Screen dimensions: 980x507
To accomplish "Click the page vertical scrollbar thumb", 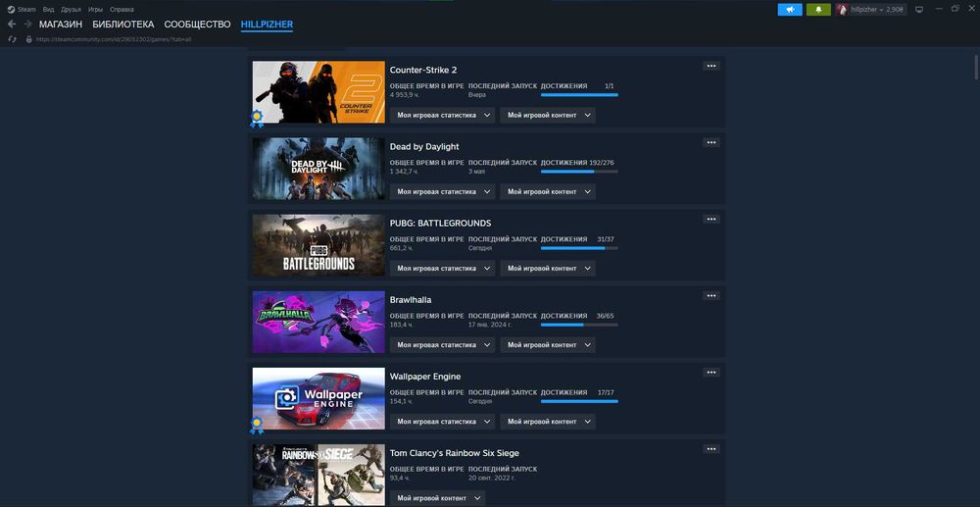I will (976, 67).
